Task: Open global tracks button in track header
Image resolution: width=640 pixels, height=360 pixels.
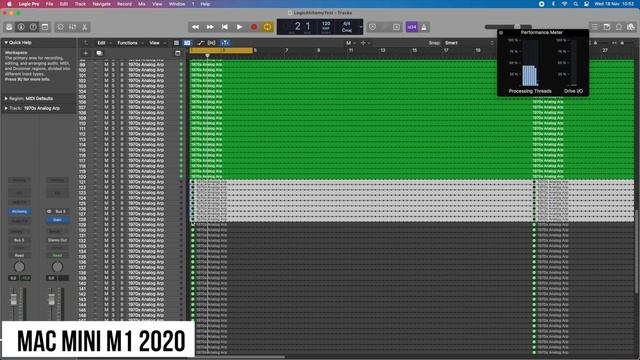Action: [x=178, y=53]
